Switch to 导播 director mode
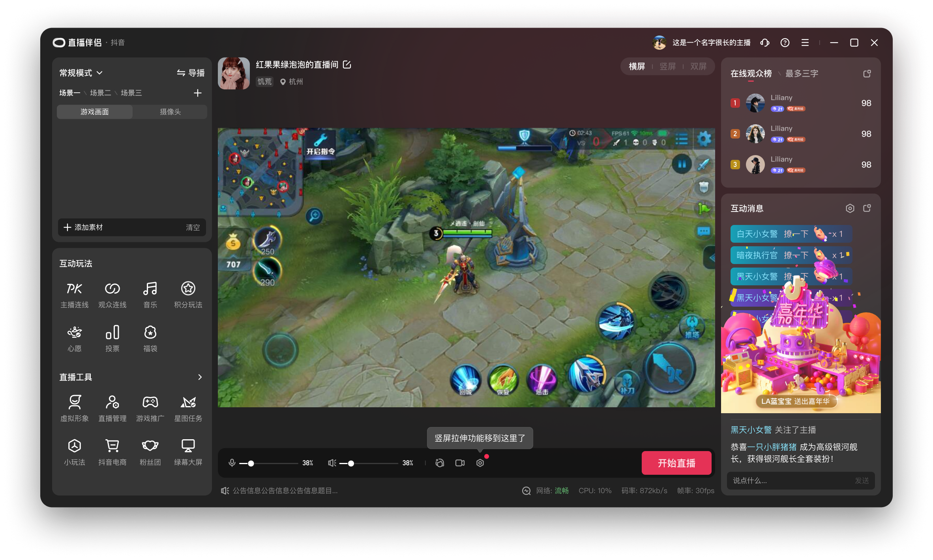 coord(191,73)
